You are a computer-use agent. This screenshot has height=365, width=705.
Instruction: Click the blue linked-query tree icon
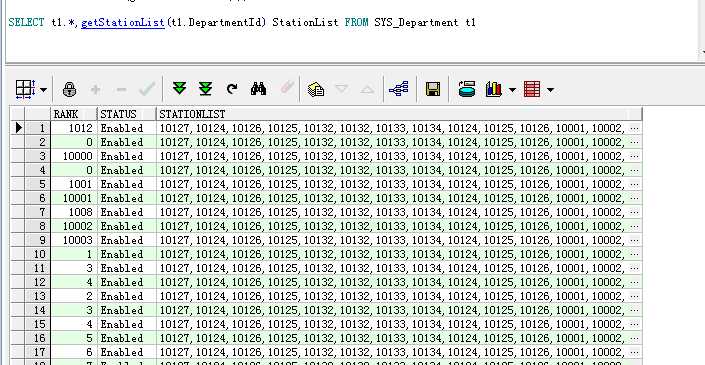(399, 89)
